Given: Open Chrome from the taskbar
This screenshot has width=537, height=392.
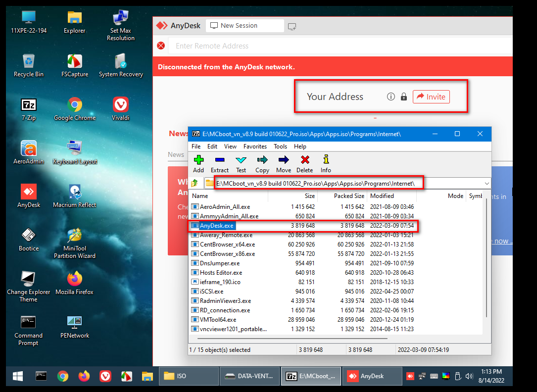Looking at the screenshot, I should point(63,376).
